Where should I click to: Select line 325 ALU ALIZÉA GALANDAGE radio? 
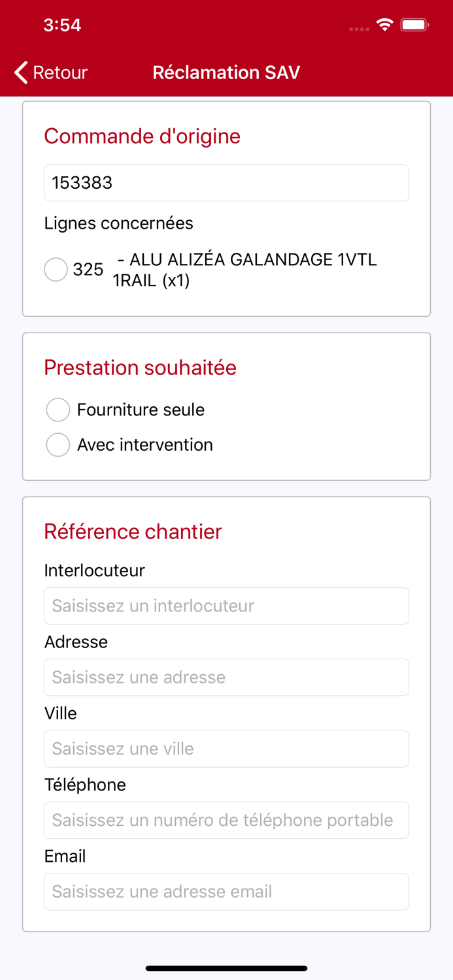point(56,269)
